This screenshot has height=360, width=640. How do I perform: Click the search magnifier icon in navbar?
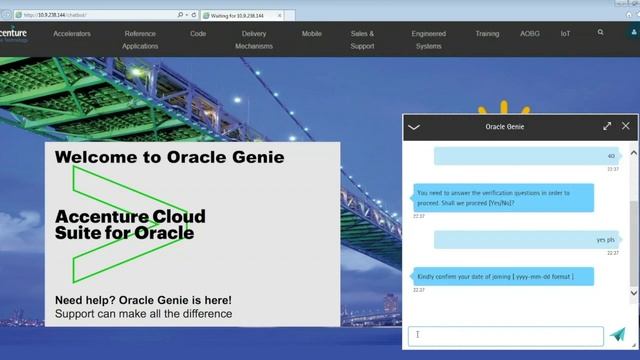(600, 32)
